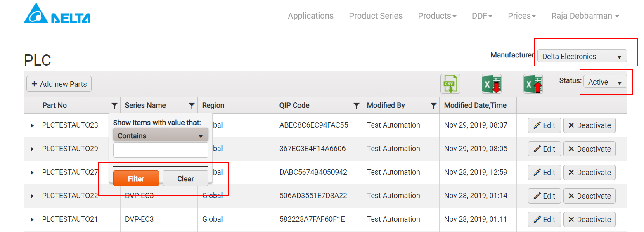Click the Add new Parts button

(59, 84)
